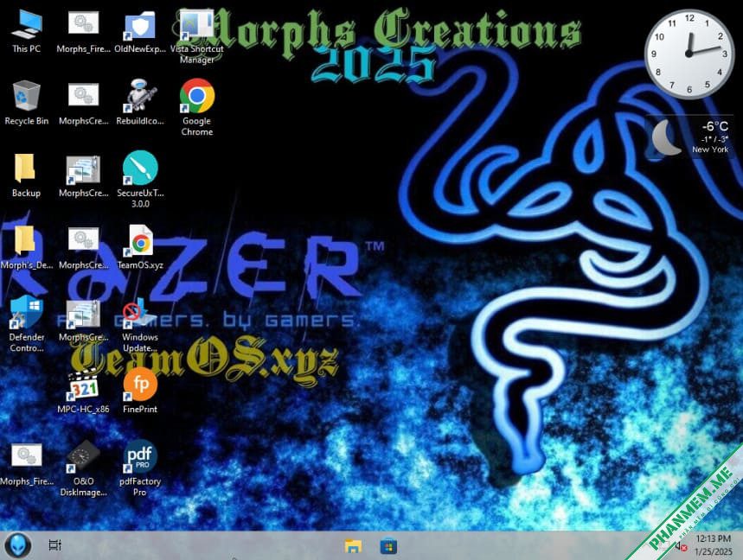Viewport: 743px width, 560px height.
Task: Select the Defender Control shortcut
Action: coord(27,324)
